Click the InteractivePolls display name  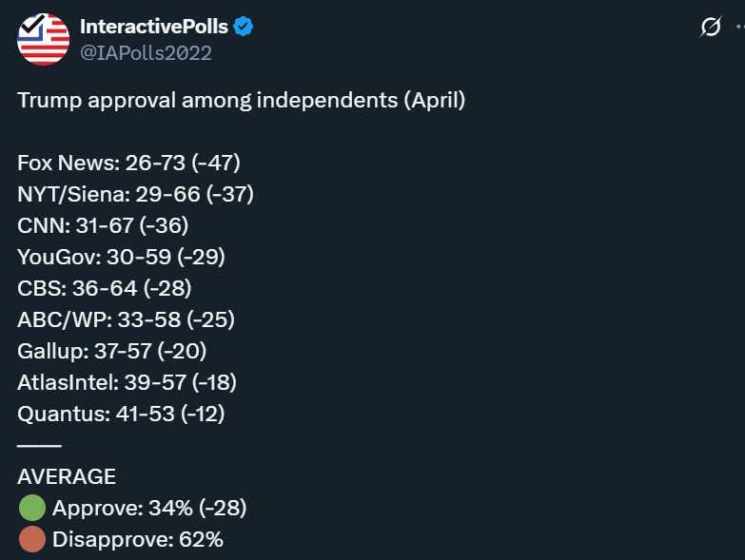coord(154,27)
